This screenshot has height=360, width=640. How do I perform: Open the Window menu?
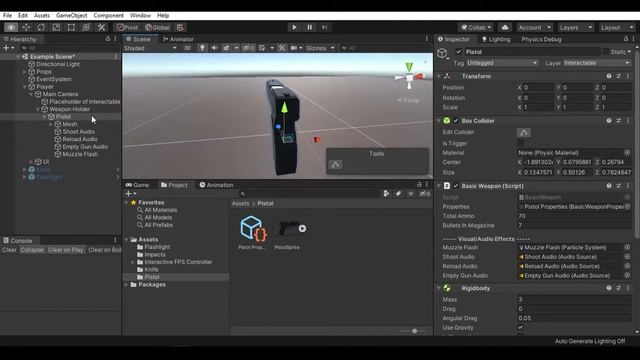[x=140, y=16]
